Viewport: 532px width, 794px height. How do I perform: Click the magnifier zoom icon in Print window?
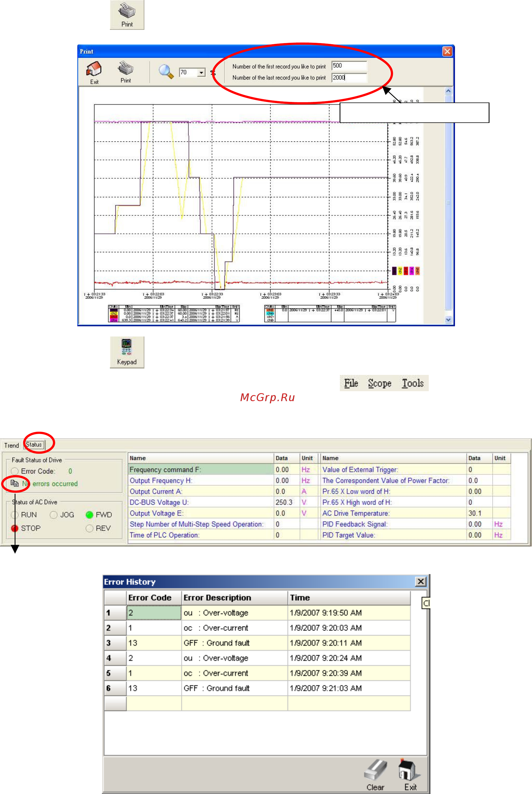click(x=166, y=72)
